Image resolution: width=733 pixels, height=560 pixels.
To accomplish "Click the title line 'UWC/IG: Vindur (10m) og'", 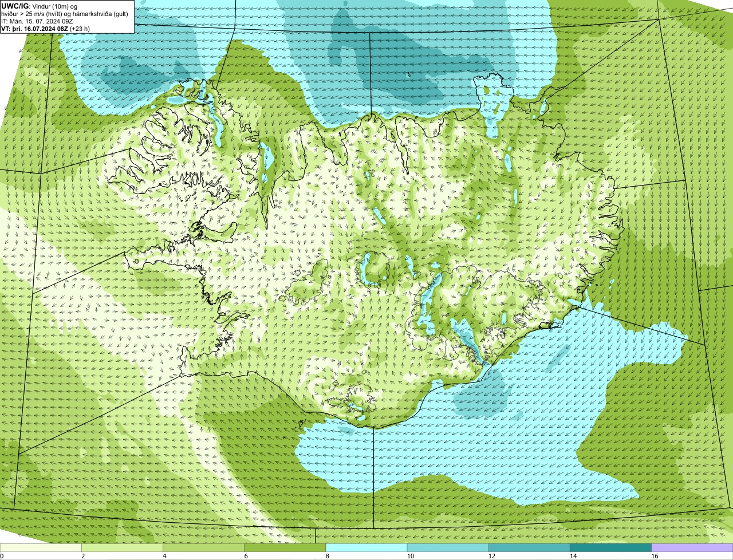I will 40,6.
